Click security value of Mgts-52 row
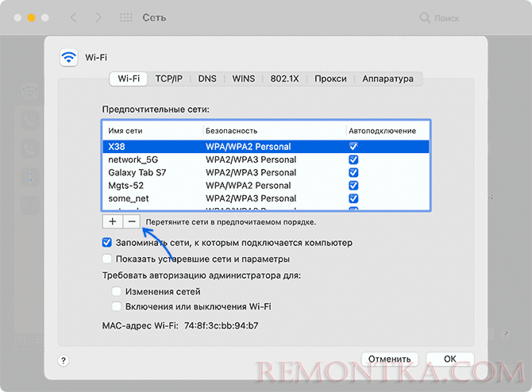Viewport: 532px width, 392px height. (x=249, y=186)
